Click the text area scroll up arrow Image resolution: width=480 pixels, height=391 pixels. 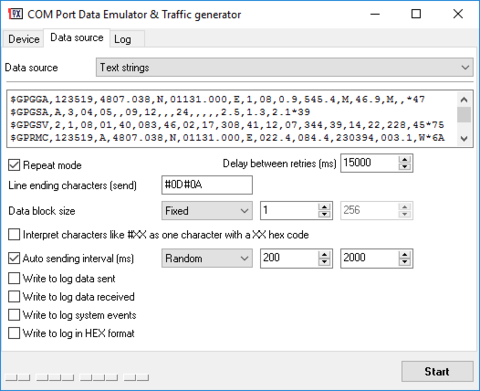464,99
